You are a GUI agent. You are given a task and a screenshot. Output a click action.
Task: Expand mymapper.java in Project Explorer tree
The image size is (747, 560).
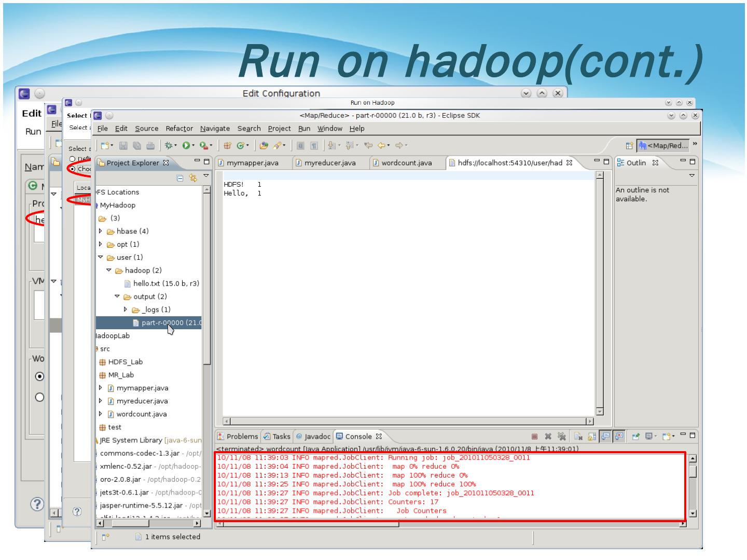pos(101,388)
